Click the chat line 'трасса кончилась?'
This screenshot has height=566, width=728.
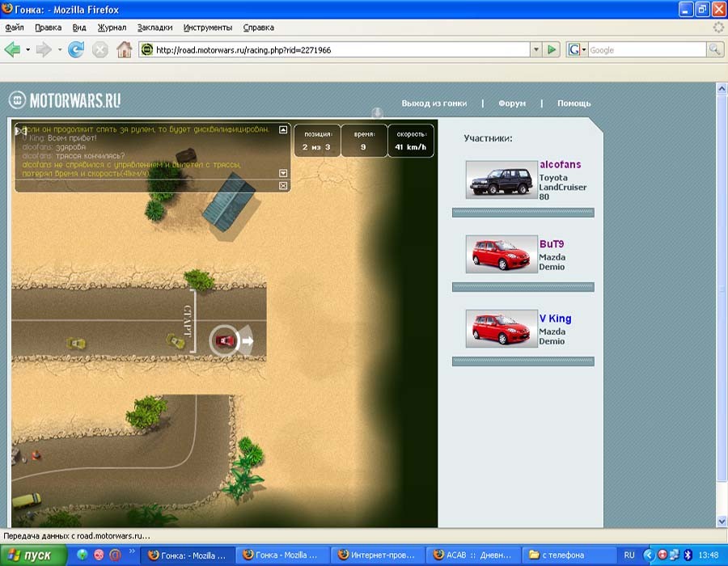point(90,156)
